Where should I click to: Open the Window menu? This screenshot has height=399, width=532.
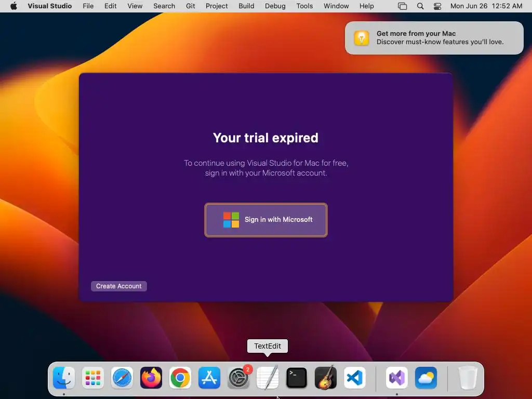click(336, 6)
